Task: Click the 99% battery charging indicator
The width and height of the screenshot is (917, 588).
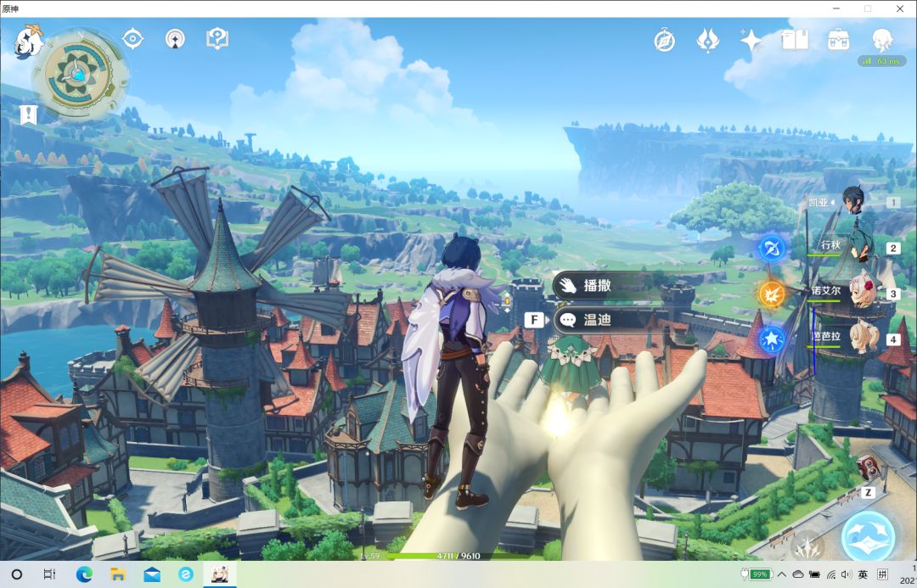Action: pyautogui.click(x=757, y=574)
